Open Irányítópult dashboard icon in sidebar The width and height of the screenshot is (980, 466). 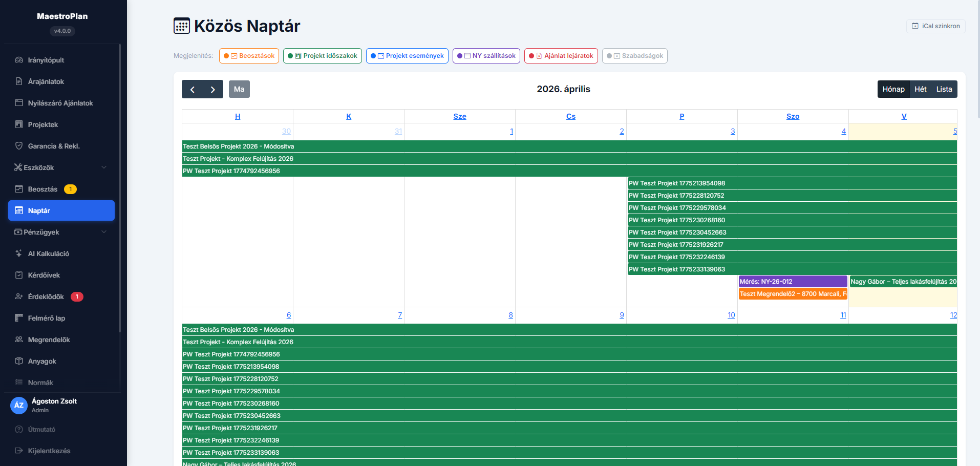tap(19, 60)
